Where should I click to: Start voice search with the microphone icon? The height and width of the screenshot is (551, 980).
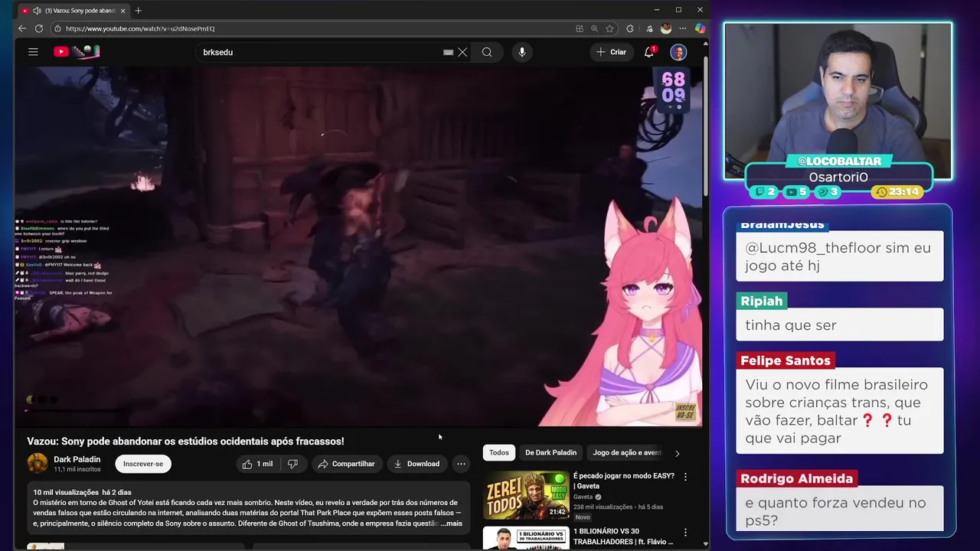click(522, 52)
